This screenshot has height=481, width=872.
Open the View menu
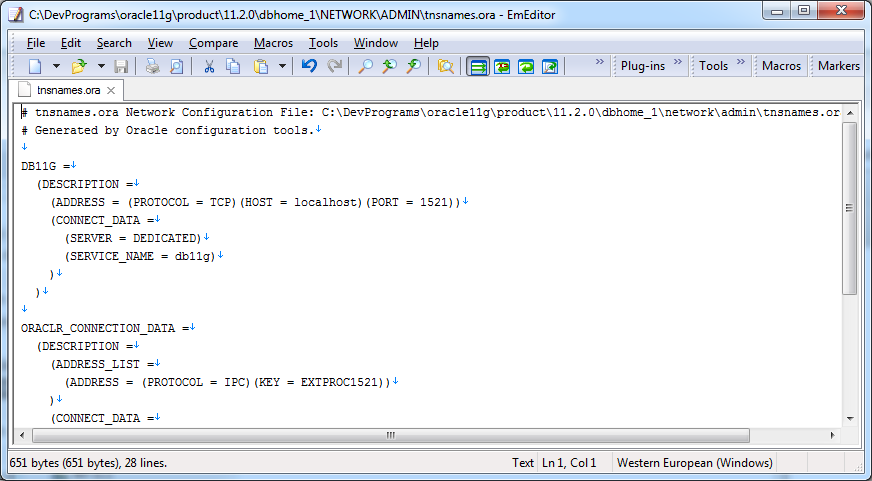pos(160,43)
